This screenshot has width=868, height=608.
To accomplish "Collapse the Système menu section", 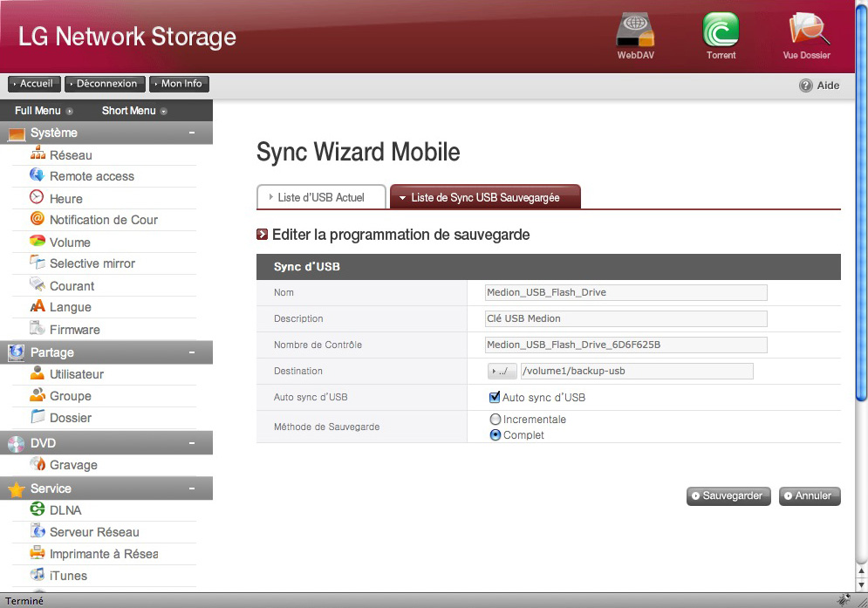I will coord(191,133).
